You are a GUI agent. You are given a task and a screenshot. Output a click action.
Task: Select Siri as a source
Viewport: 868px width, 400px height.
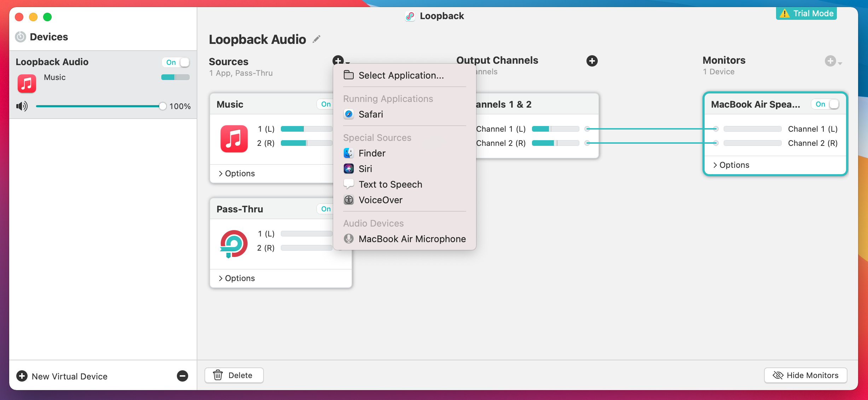(x=405, y=168)
